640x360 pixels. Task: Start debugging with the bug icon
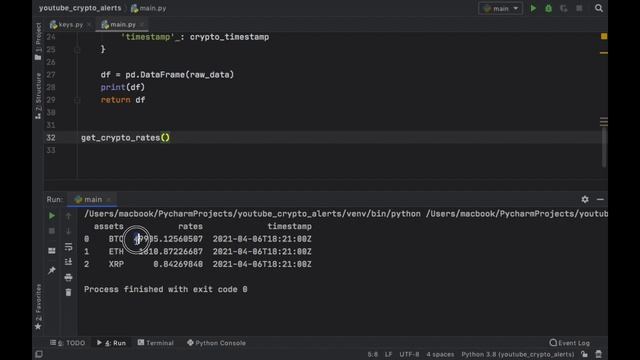(x=549, y=8)
